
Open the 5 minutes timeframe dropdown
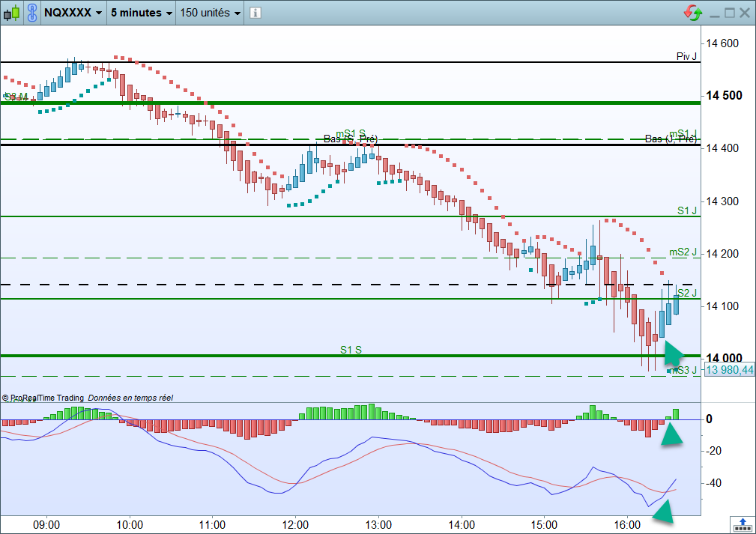coord(142,13)
